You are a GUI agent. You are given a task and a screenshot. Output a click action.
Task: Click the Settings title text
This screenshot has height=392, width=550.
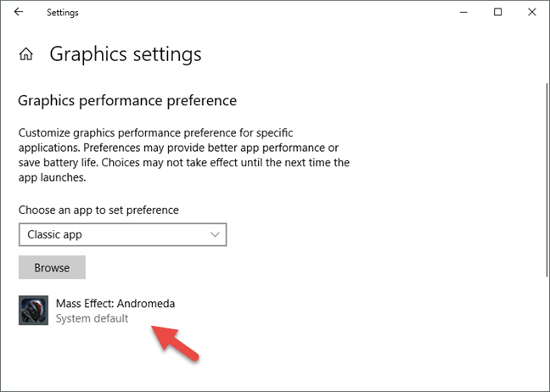pyautogui.click(x=63, y=13)
